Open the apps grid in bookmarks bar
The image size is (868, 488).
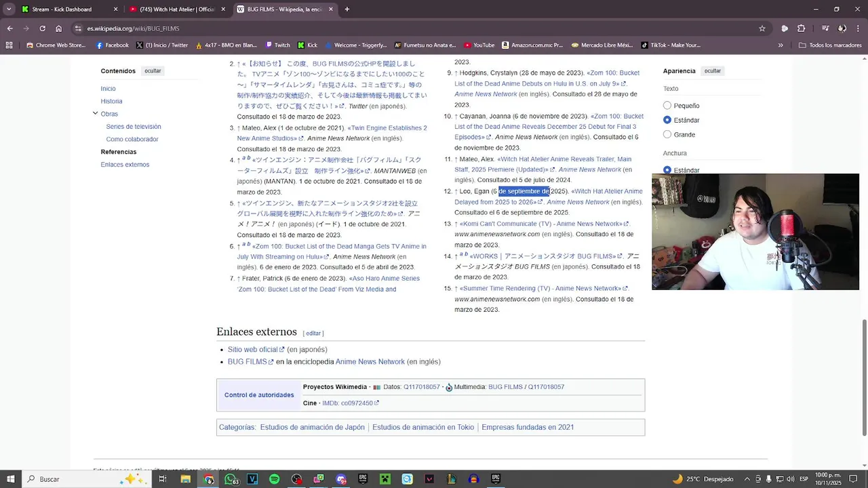pos(9,45)
